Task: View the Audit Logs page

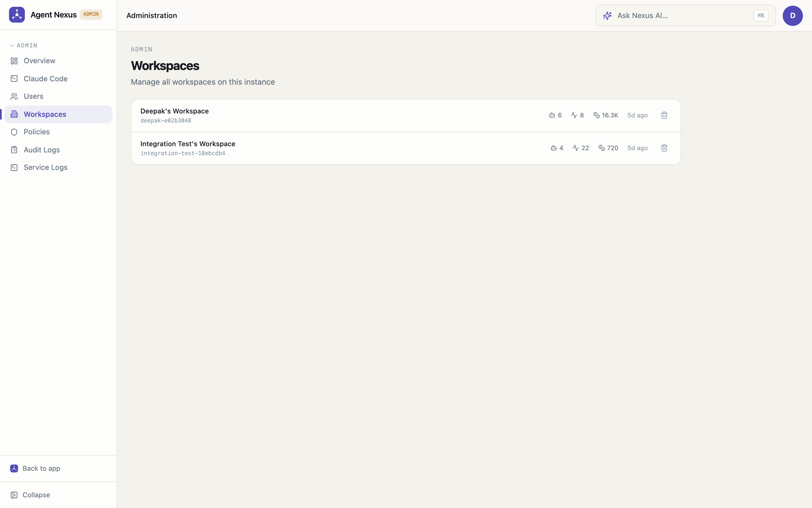Action: (58, 150)
